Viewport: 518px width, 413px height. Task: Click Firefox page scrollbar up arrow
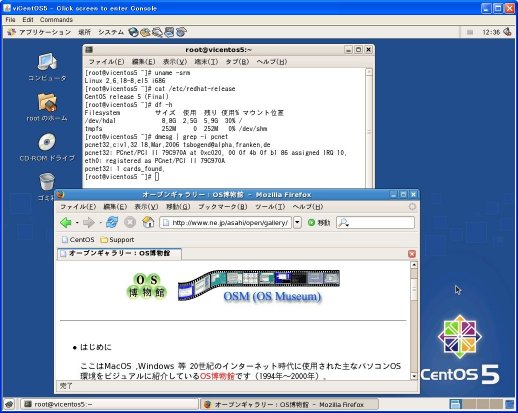point(414,265)
